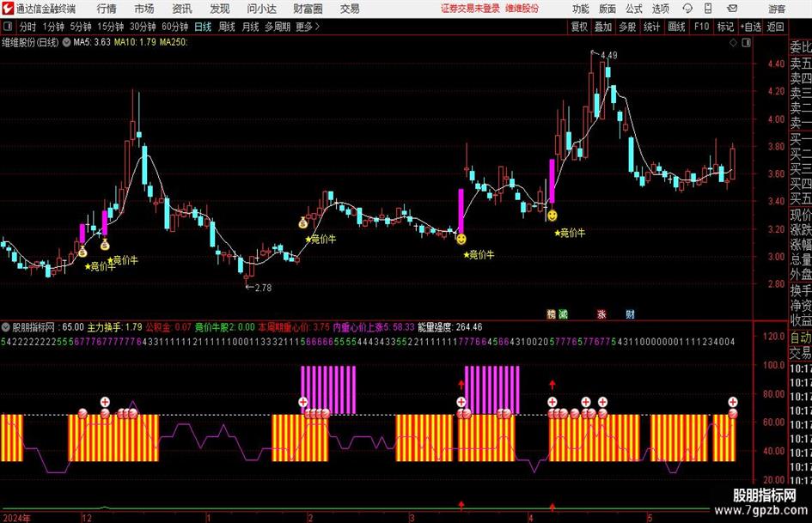Toggle the right info panel icon
Image resolution: width=812 pixels, height=523 pixels.
click(x=746, y=43)
